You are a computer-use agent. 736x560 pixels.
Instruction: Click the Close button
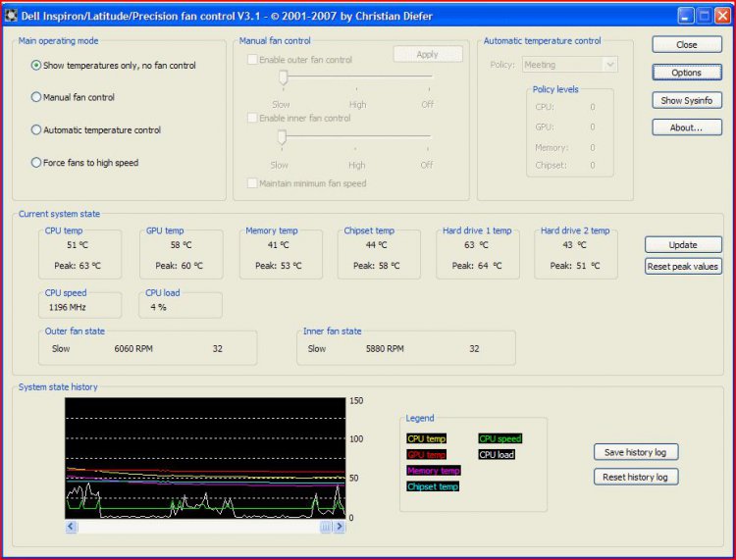(687, 44)
